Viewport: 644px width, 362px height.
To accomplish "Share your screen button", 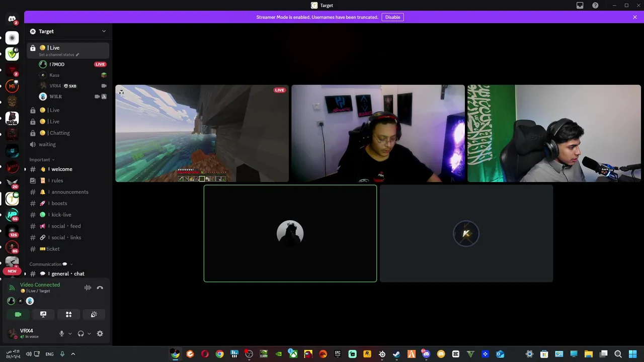I will 43,314.
